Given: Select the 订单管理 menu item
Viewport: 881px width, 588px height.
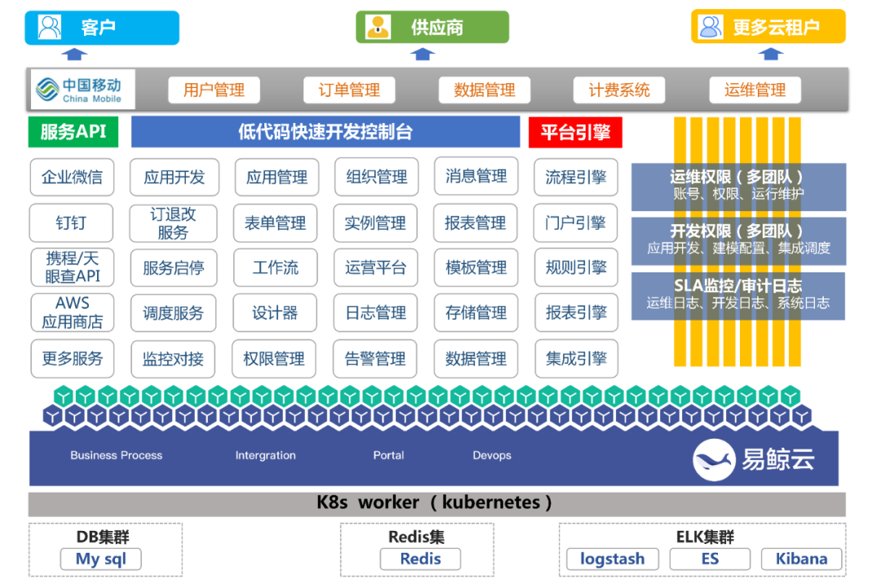Looking at the screenshot, I should coord(349,90).
